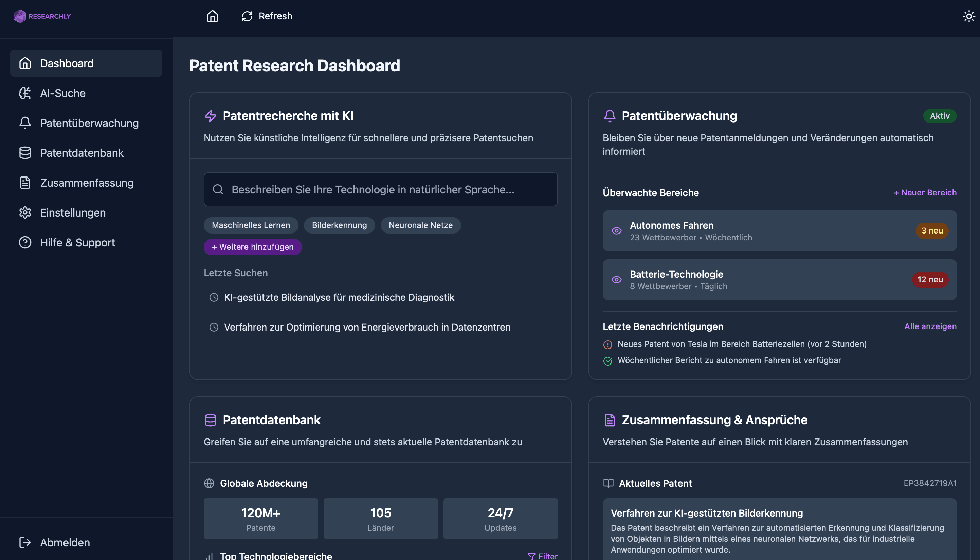This screenshot has height=560, width=980.
Task: Select the Patentdatenbank database icon
Action: pos(25,153)
